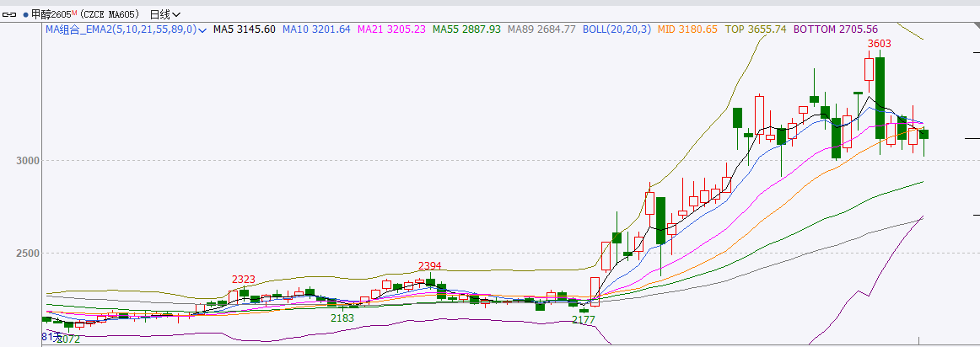The image size is (980, 347).
Task: Click the 3603 high price marker
Action: click(880, 43)
